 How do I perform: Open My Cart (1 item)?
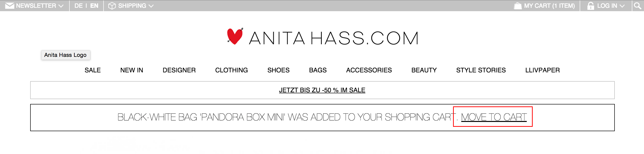click(549, 6)
